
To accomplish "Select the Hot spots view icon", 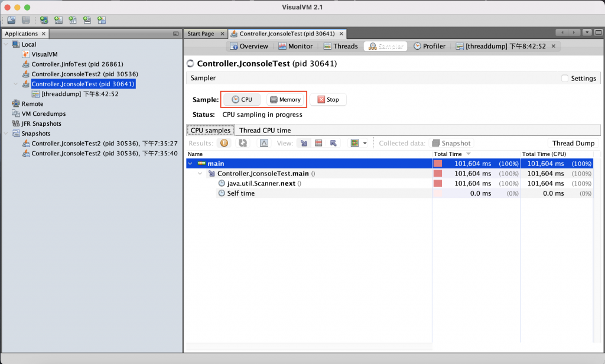I will click(318, 143).
